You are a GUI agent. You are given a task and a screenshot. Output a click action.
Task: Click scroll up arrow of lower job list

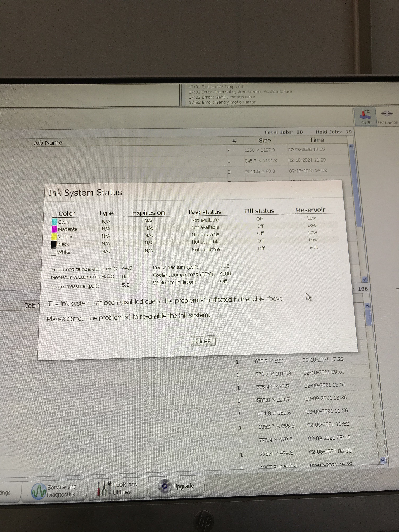point(367,305)
